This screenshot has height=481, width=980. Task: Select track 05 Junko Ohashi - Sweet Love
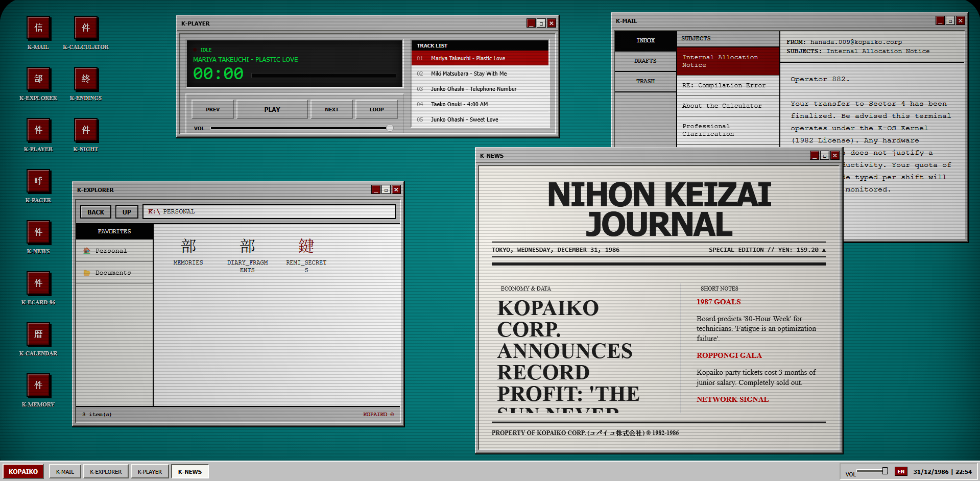tap(480, 119)
